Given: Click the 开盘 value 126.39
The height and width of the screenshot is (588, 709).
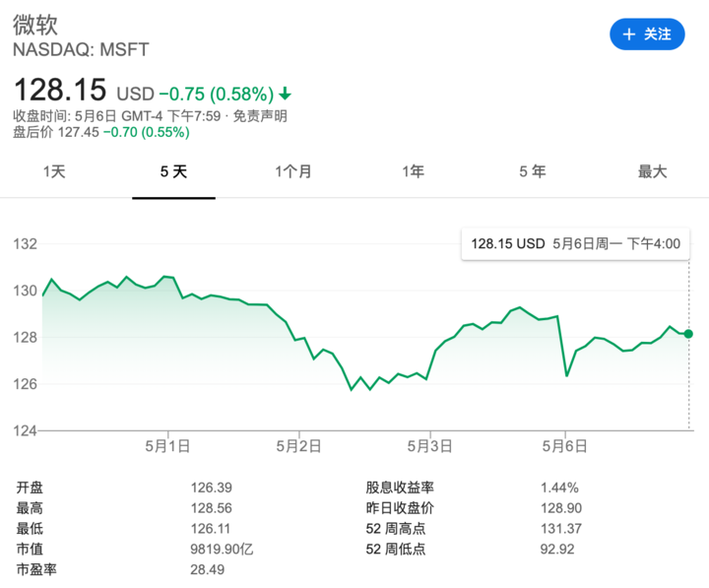Looking at the screenshot, I should coord(211,488).
